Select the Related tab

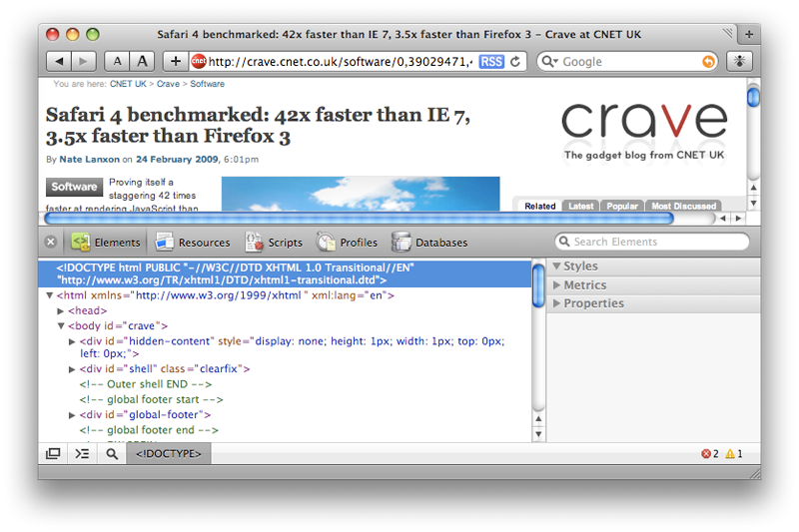pos(540,206)
